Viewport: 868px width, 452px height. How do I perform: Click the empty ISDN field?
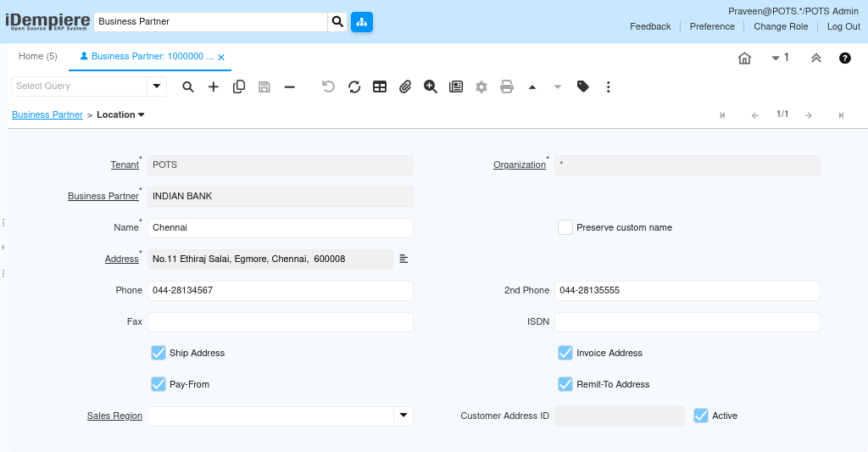point(687,322)
